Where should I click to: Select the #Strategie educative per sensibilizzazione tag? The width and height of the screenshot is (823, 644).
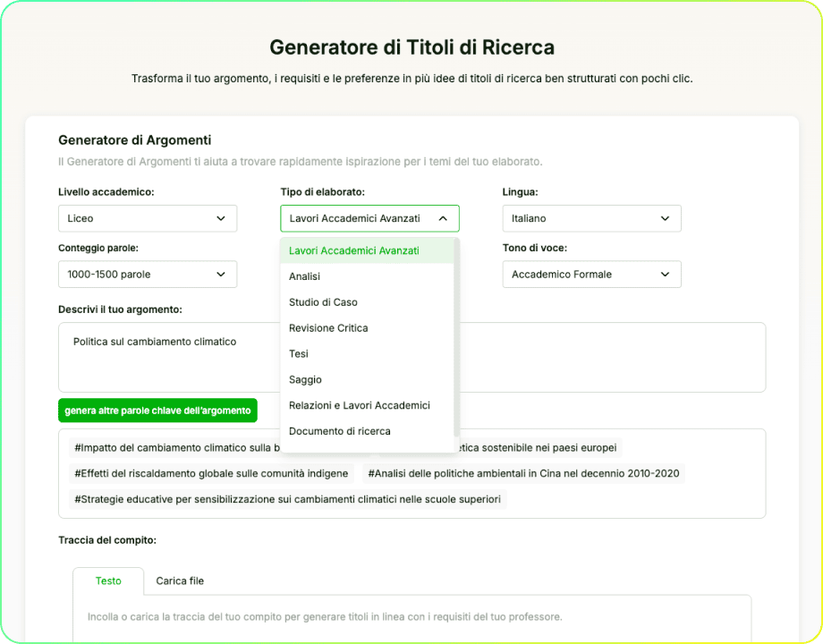tap(288, 498)
